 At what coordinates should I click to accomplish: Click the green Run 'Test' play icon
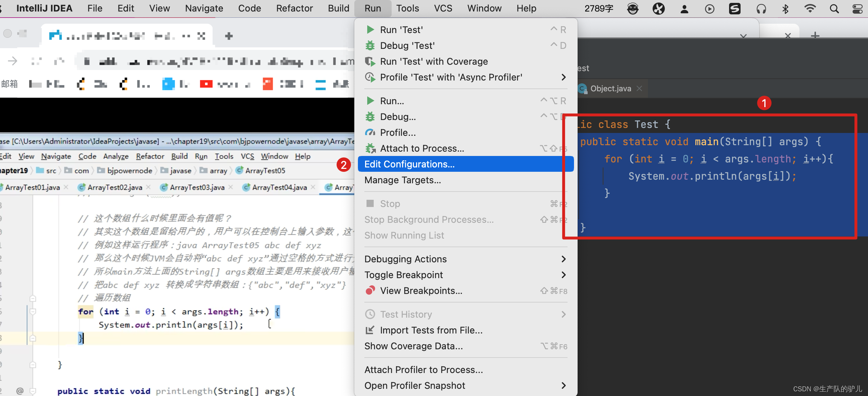point(370,29)
